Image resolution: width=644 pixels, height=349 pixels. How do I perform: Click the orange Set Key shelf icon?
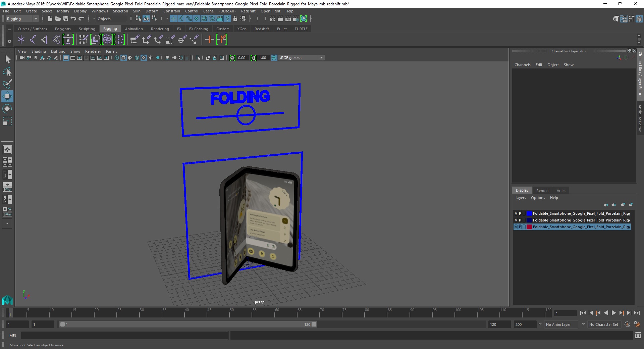click(x=209, y=40)
